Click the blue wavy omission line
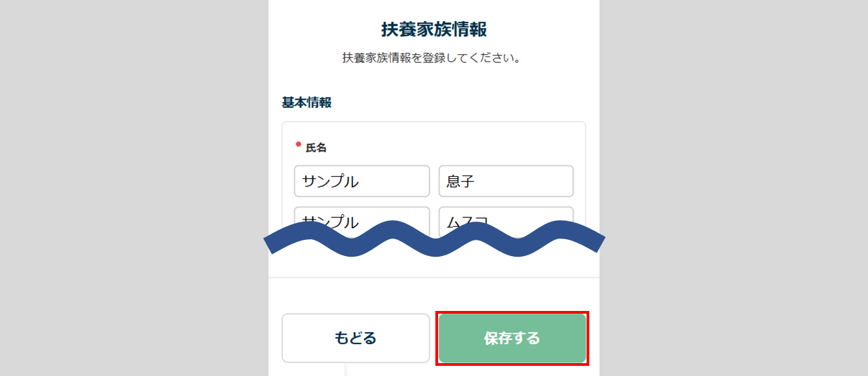Image resolution: width=868 pixels, height=376 pixels. pyautogui.click(x=434, y=238)
